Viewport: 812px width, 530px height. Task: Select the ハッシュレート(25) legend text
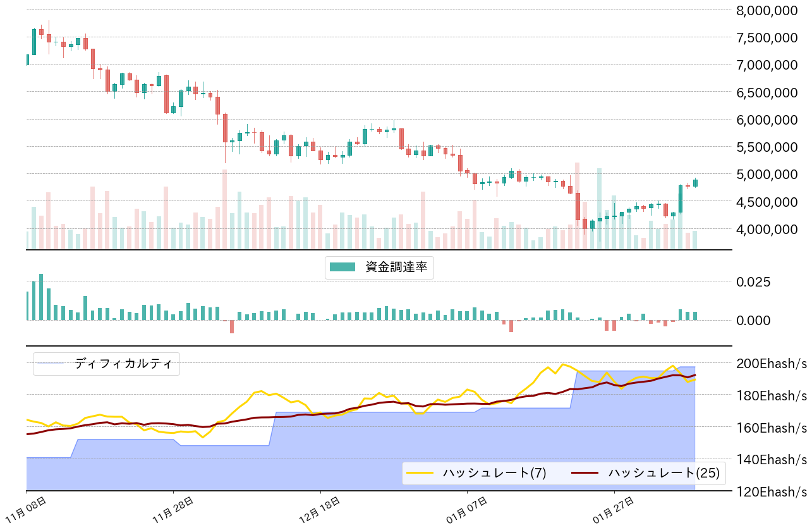tap(664, 472)
